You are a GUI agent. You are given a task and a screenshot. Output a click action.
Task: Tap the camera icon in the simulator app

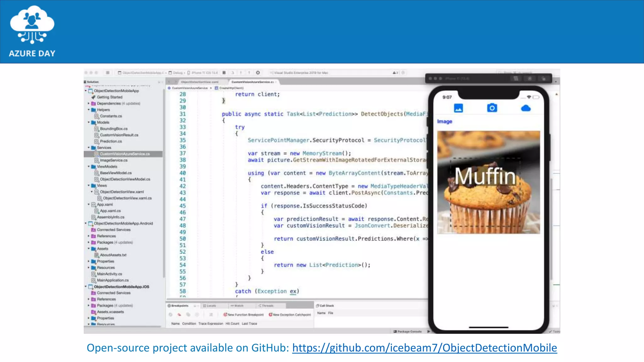(x=492, y=108)
